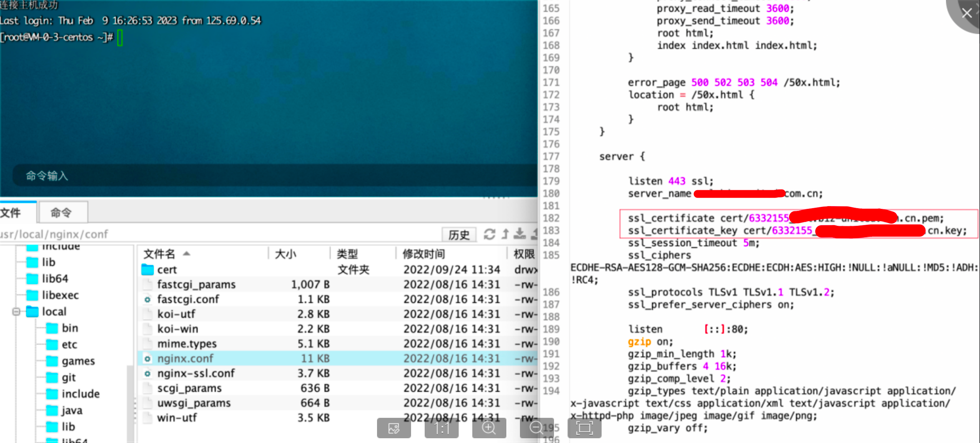Select the nginx.conf file row
980x443 pixels.
tap(186, 358)
